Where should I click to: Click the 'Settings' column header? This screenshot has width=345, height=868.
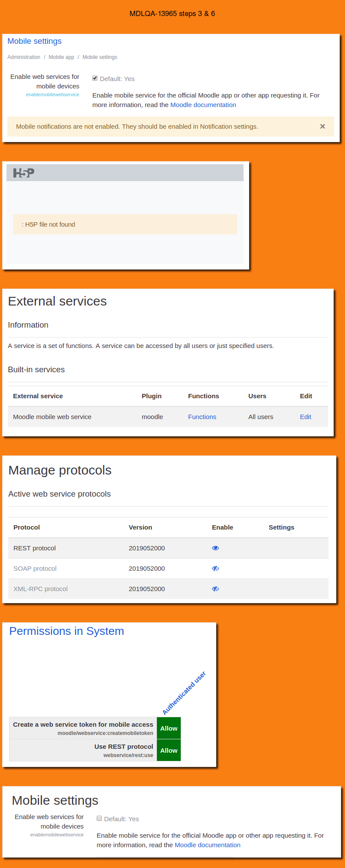pos(282,527)
